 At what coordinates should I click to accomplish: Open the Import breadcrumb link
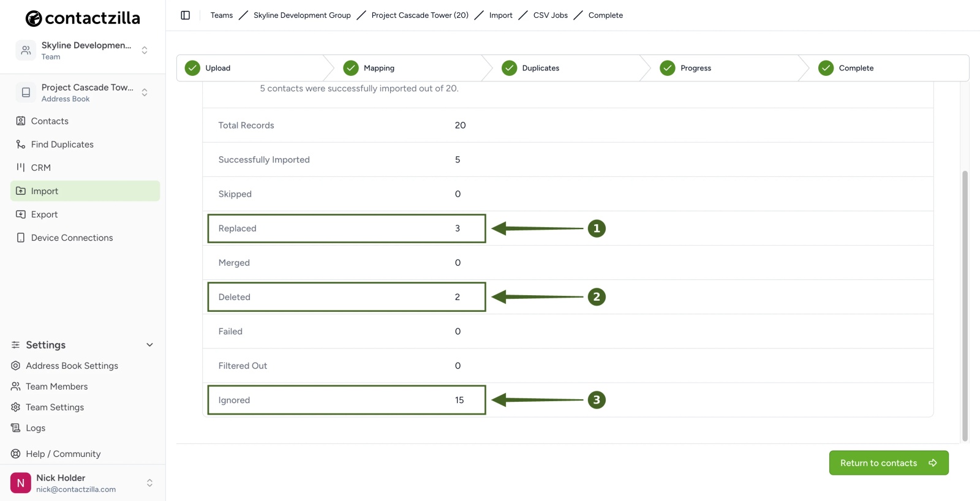click(x=501, y=15)
